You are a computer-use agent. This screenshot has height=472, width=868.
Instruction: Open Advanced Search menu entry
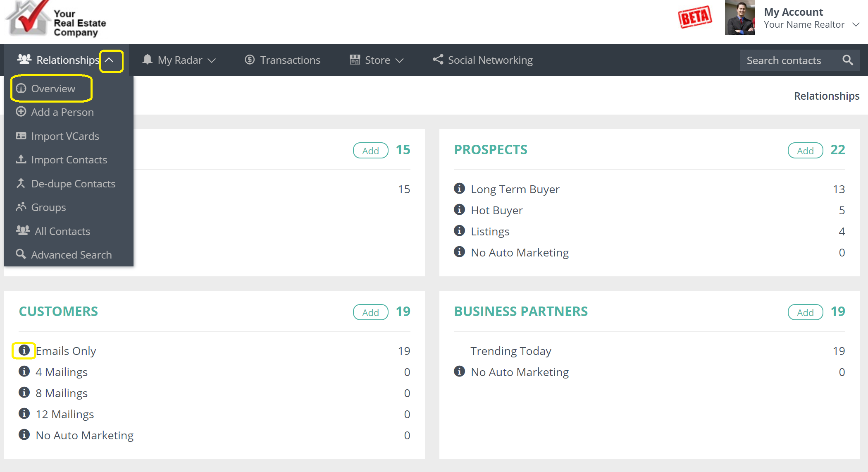coord(71,255)
